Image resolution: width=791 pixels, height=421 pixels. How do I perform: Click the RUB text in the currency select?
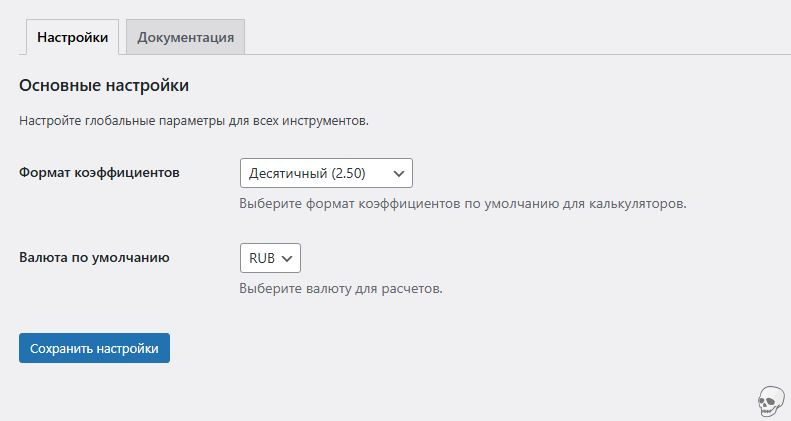[261, 258]
